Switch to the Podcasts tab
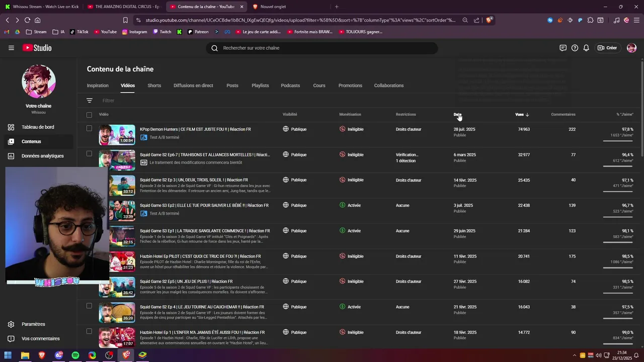 click(x=290, y=85)
